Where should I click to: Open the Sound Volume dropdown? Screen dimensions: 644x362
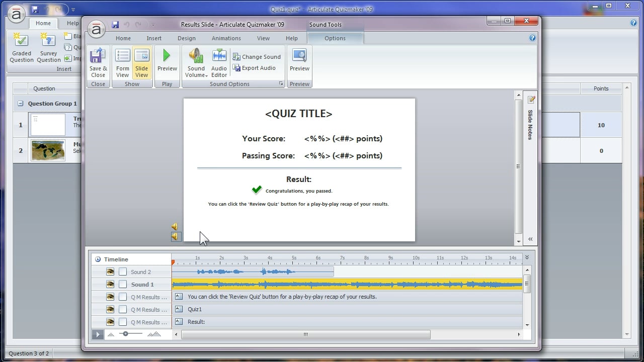pyautogui.click(x=196, y=63)
